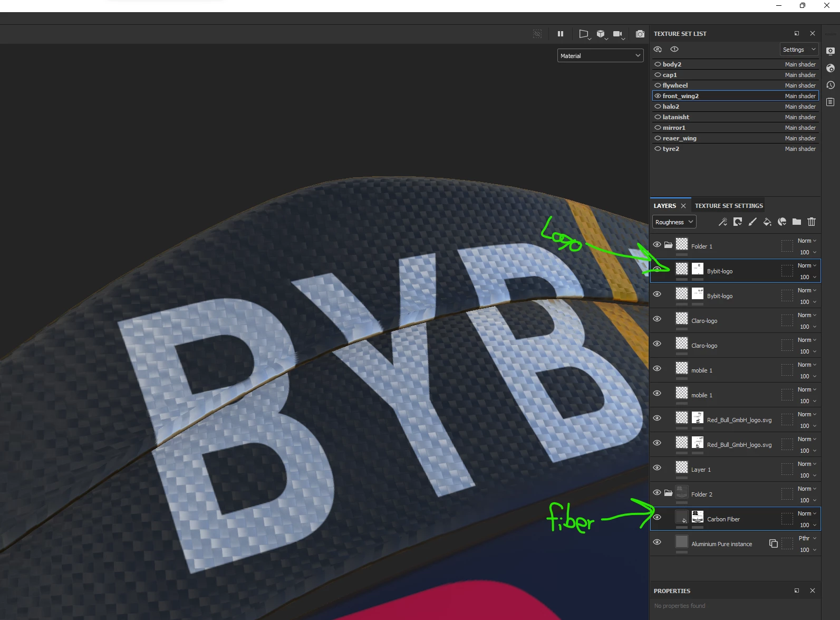Image resolution: width=840 pixels, height=620 pixels.
Task: Switch to Texture Set Settings tab
Action: click(729, 206)
